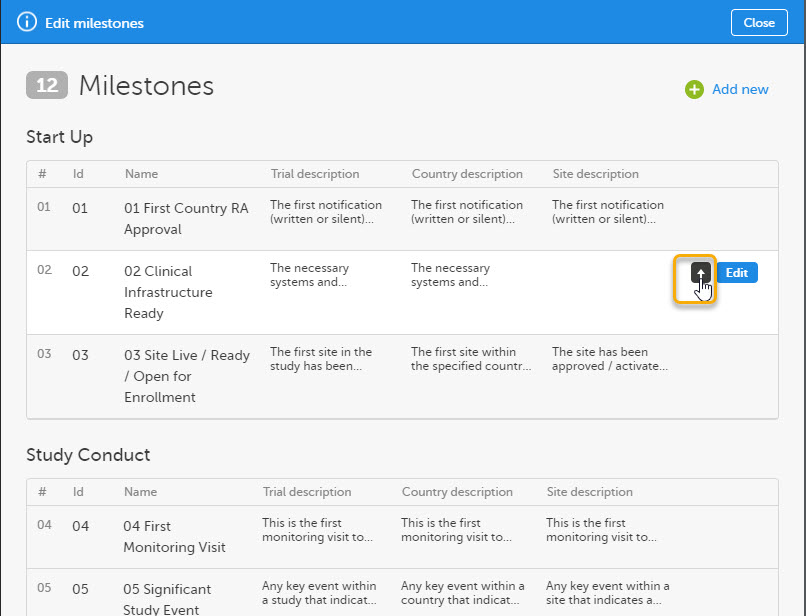Select the cursor hovering the reorder arrow
Screen dimensions: 806x616
[703, 288]
